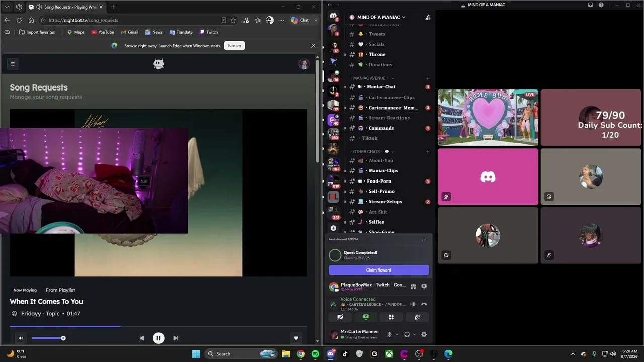
Task: Create channel in MANIAC AVENUE category
Action: 428,78
